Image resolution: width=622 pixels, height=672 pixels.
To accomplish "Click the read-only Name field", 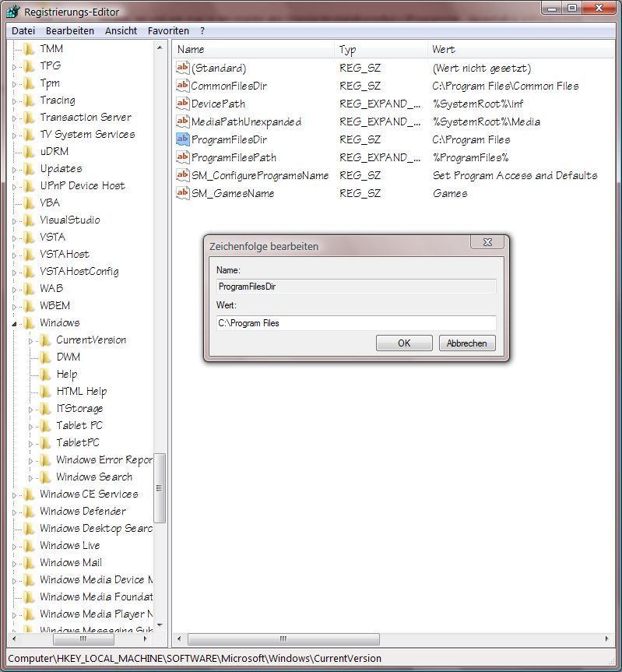I will [x=357, y=287].
